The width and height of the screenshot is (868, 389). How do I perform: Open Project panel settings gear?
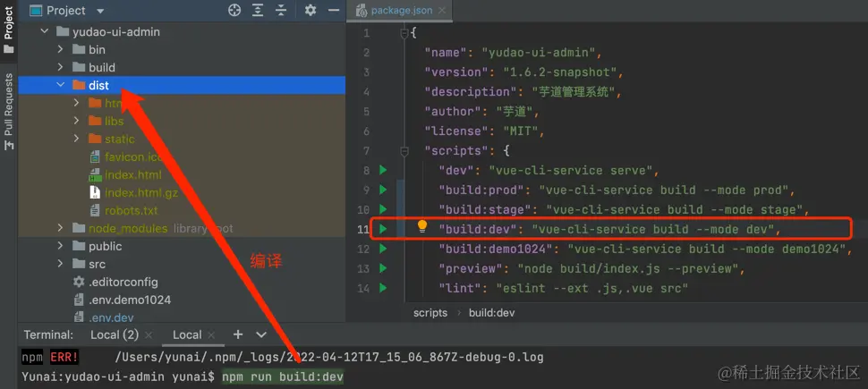tap(311, 10)
